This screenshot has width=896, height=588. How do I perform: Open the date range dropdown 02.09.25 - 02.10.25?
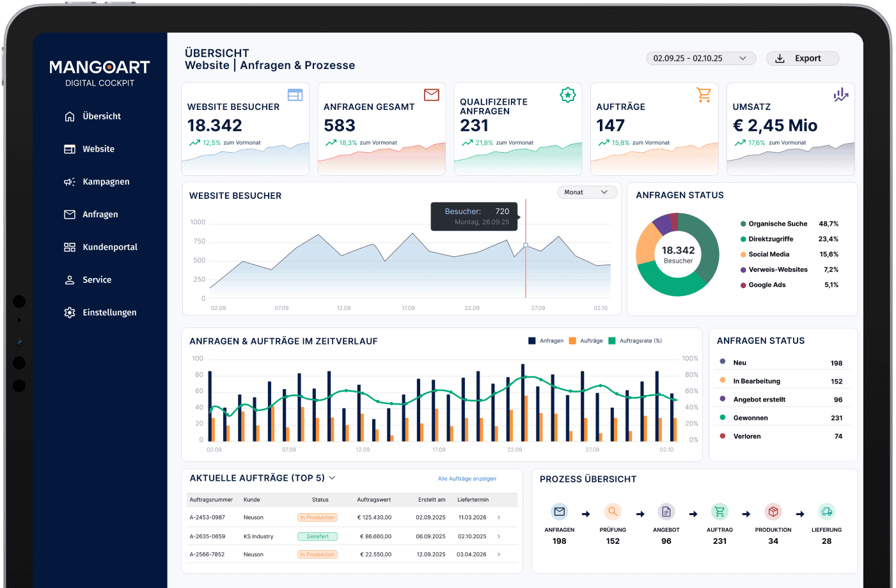point(701,58)
